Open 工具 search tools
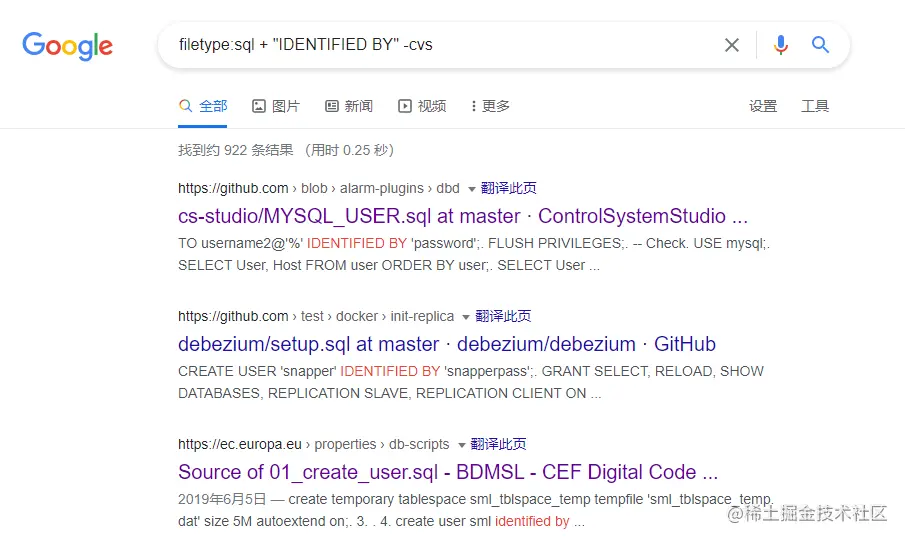The height and width of the screenshot is (541, 905). point(815,106)
